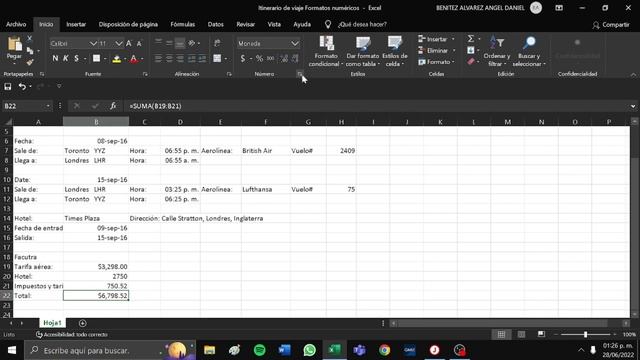Open the Moneda number format dropdown

click(295, 43)
